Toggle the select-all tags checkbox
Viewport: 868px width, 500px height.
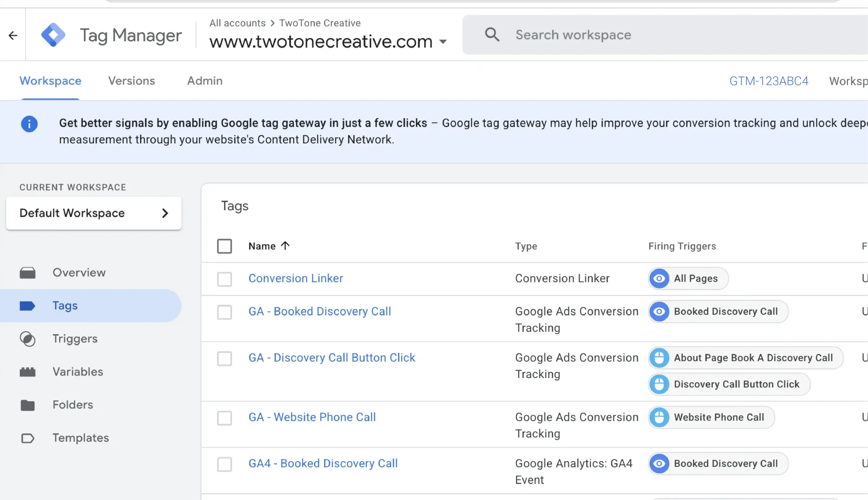coord(225,246)
